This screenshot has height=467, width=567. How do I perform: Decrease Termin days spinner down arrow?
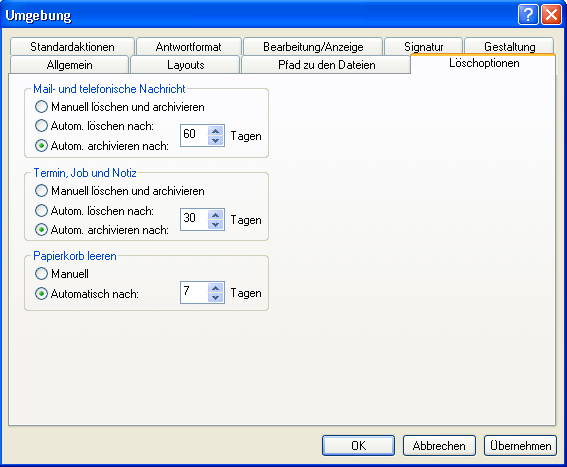click(x=216, y=224)
